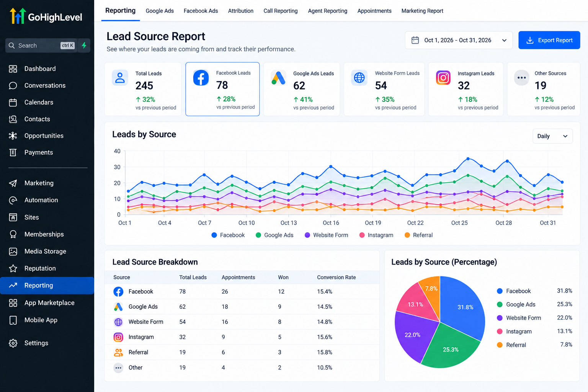The height and width of the screenshot is (392, 588).
Task: Open Settings via its gear icon
Action: click(x=13, y=343)
